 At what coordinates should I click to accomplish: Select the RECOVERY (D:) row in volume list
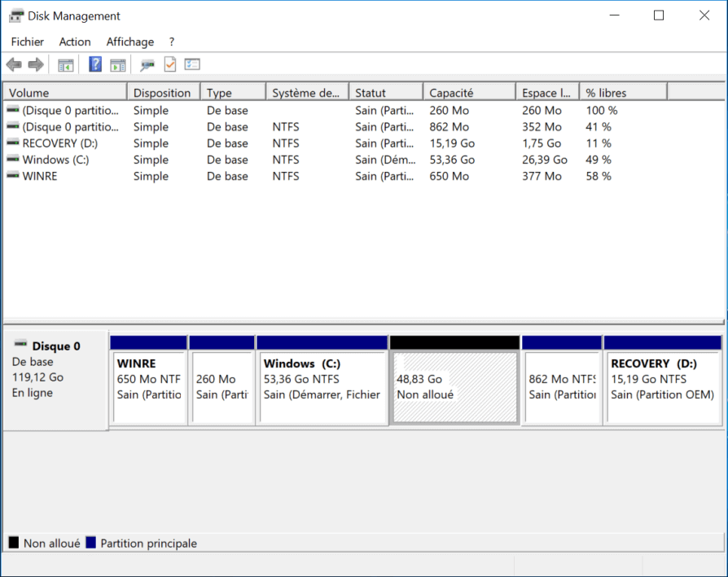point(60,143)
